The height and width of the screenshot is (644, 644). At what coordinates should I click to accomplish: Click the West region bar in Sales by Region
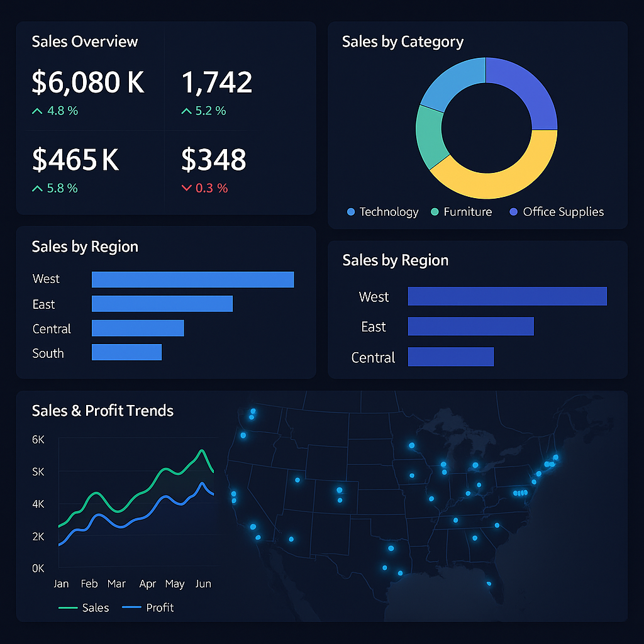click(x=192, y=279)
